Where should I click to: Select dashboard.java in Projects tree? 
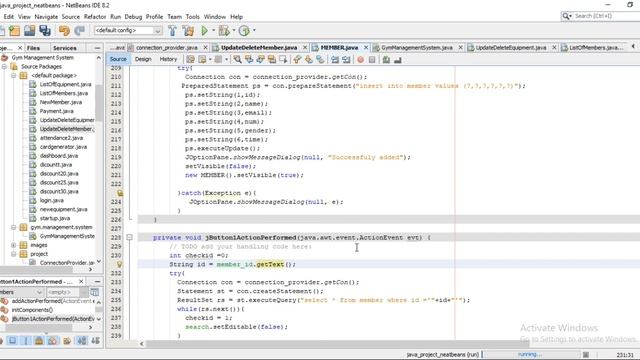pos(59,156)
